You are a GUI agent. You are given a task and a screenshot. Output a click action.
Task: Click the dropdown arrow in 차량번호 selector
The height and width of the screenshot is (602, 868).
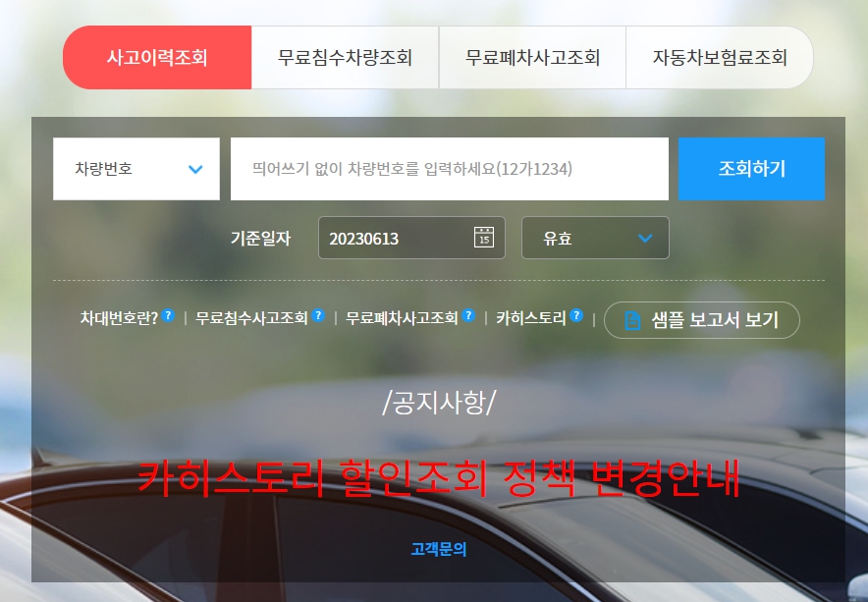point(192,168)
